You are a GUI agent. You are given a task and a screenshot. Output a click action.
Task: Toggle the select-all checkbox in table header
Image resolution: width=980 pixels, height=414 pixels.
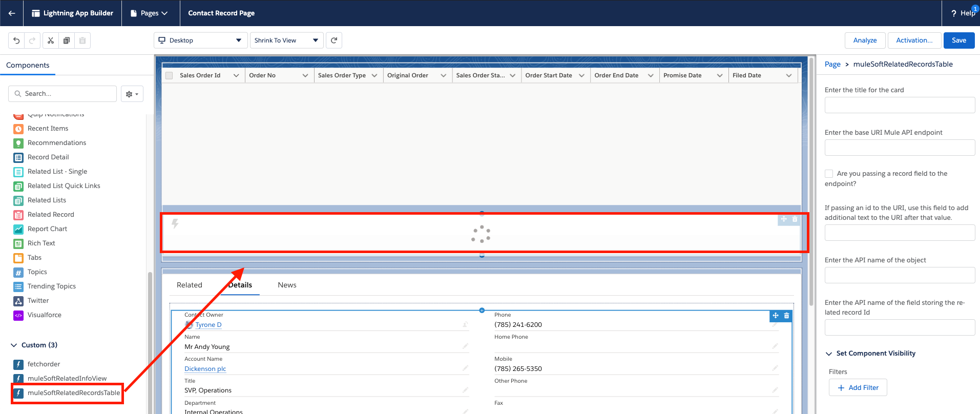point(169,76)
